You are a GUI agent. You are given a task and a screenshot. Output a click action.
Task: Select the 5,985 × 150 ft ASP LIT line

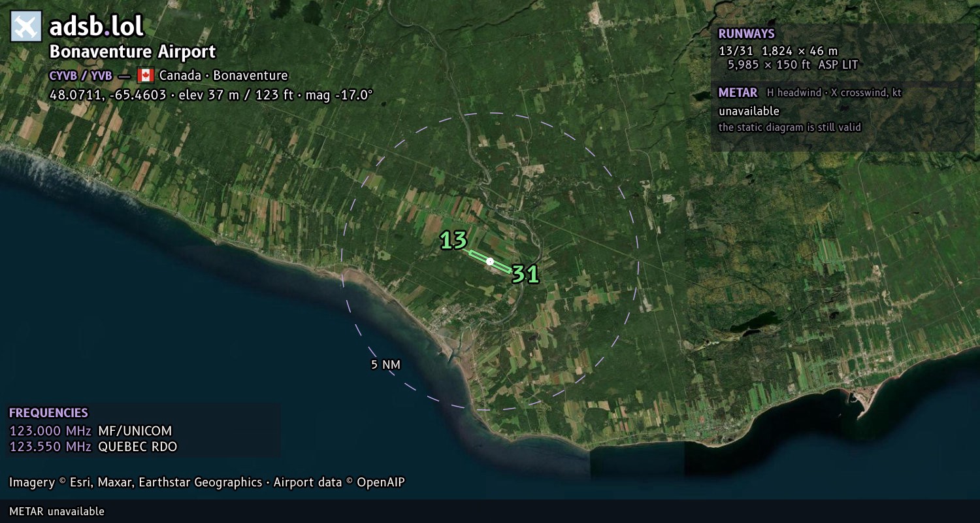click(792, 65)
